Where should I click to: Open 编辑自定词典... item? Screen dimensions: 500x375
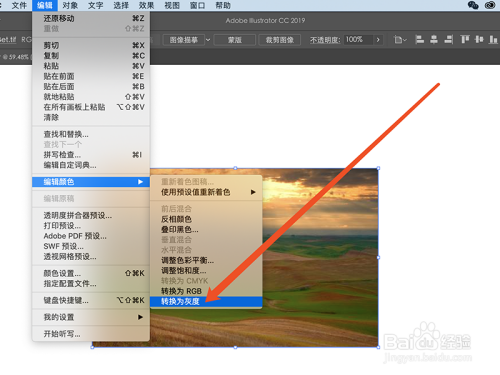91,165
